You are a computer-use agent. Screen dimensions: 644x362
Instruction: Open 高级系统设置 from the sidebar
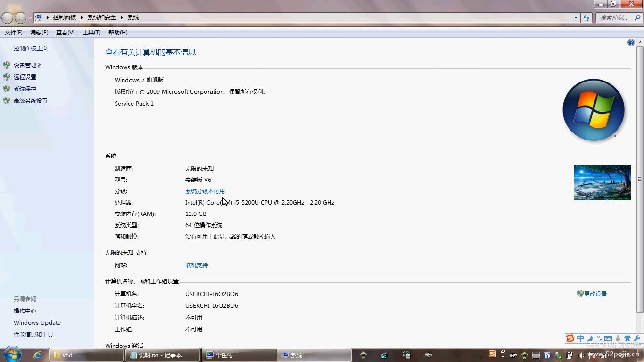(x=31, y=101)
